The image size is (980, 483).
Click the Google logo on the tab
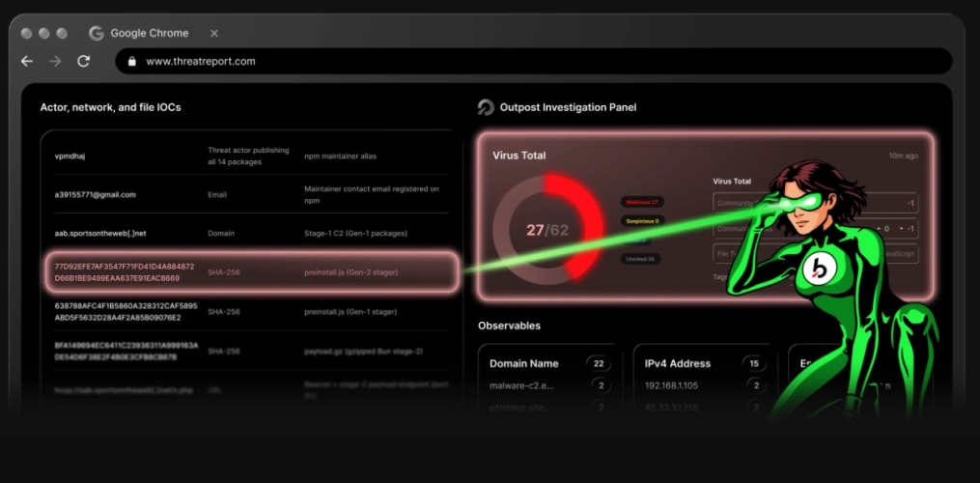97,33
